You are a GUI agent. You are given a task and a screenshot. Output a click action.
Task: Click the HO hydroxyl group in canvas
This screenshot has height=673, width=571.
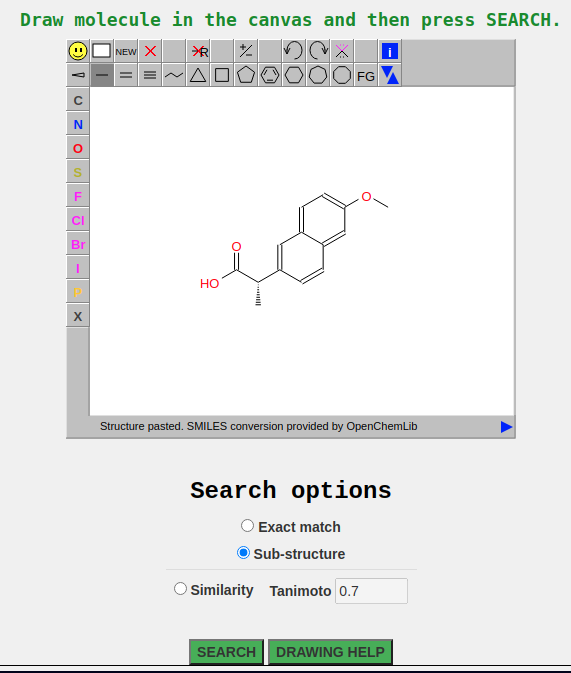(210, 284)
